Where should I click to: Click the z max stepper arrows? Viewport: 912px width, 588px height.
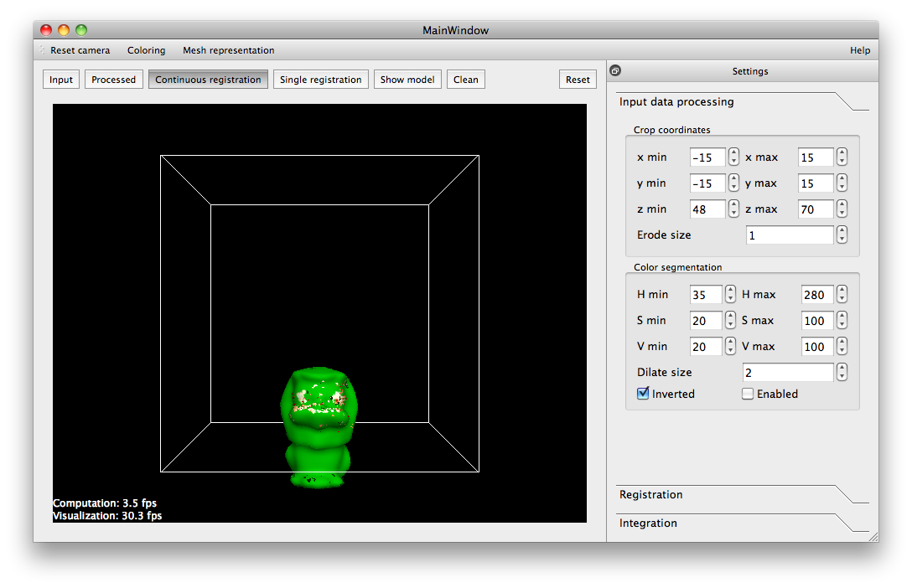click(x=842, y=209)
